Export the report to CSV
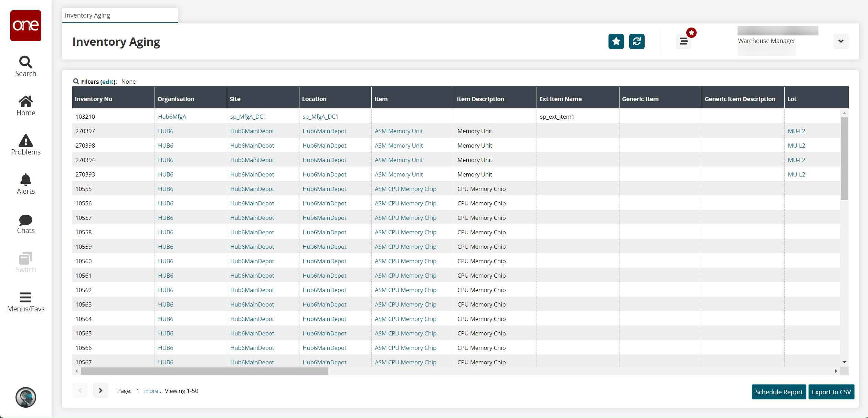This screenshot has height=418, width=868. coord(831,392)
